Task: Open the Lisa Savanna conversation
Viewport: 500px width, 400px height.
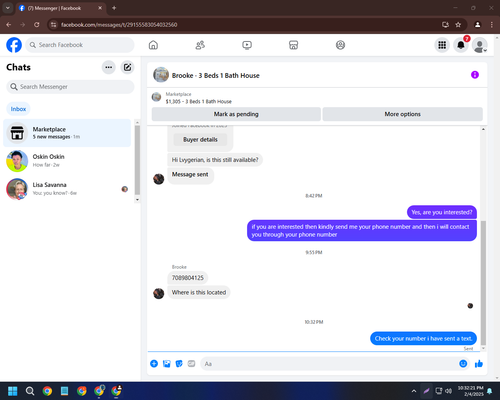Action: click(x=67, y=189)
